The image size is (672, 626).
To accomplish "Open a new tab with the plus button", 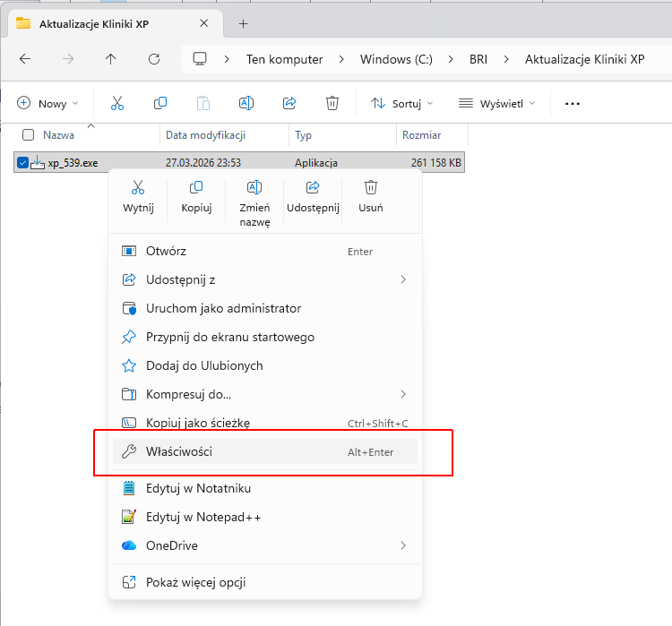I will pyautogui.click(x=243, y=23).
